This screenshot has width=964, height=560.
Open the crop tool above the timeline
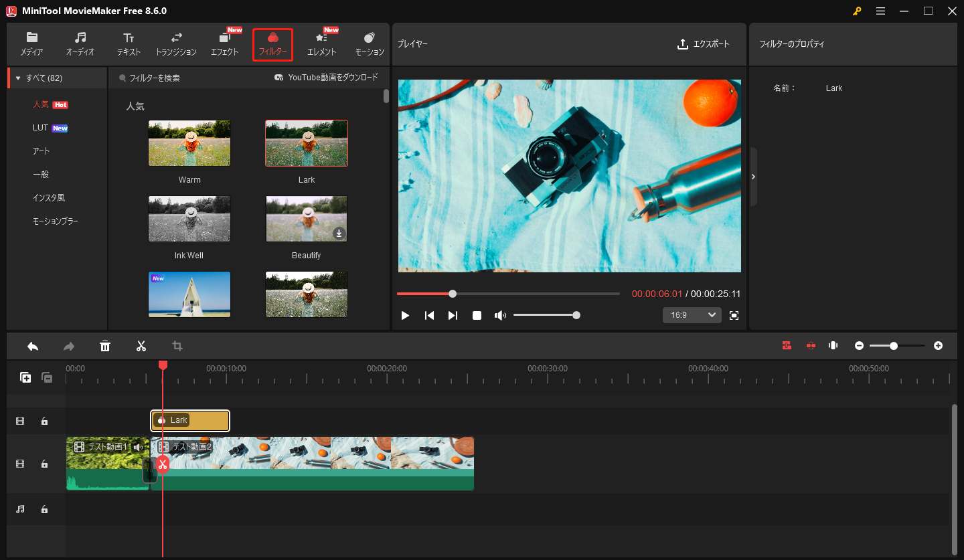click(177, 346)
